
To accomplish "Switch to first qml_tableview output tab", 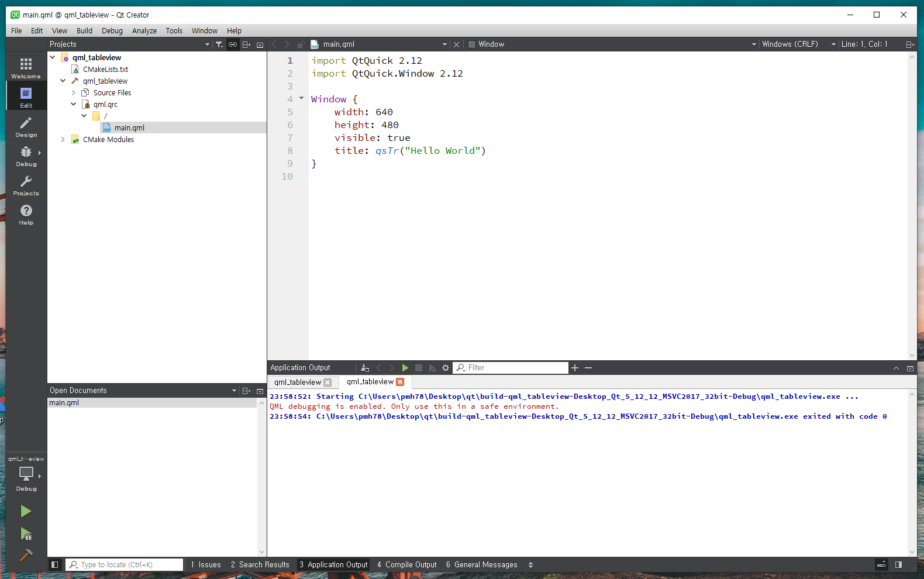I will (298, 382).
